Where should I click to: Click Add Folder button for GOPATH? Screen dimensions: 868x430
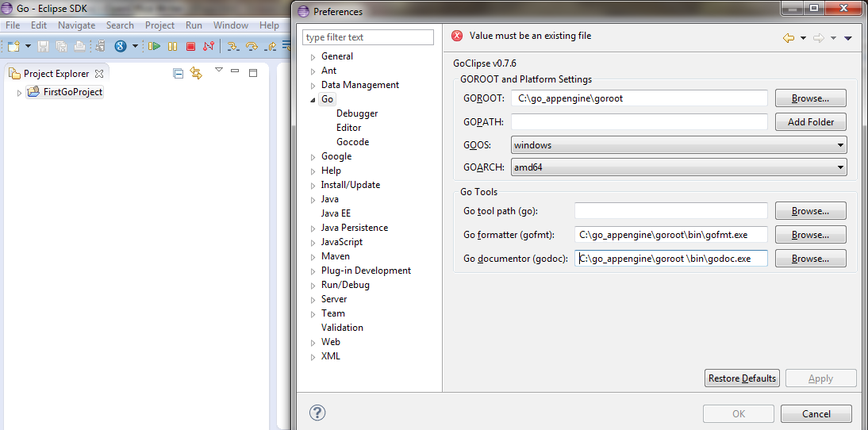(810, 122)
